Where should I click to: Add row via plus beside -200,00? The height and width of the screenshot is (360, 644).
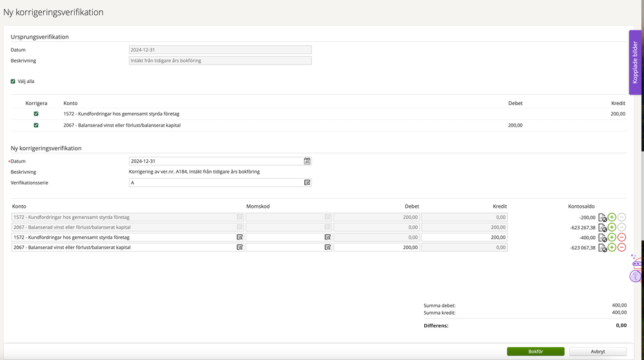(x=612, y=217)
